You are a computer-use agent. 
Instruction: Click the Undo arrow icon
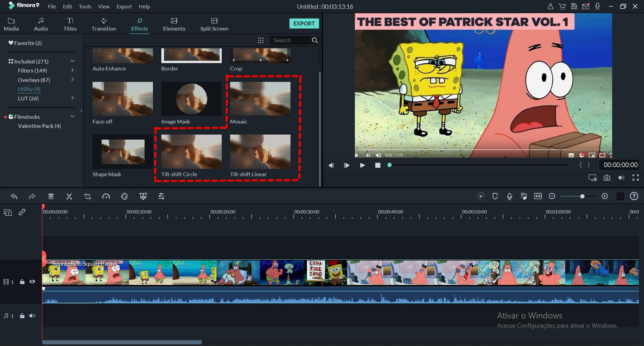(x=14, y=196)
